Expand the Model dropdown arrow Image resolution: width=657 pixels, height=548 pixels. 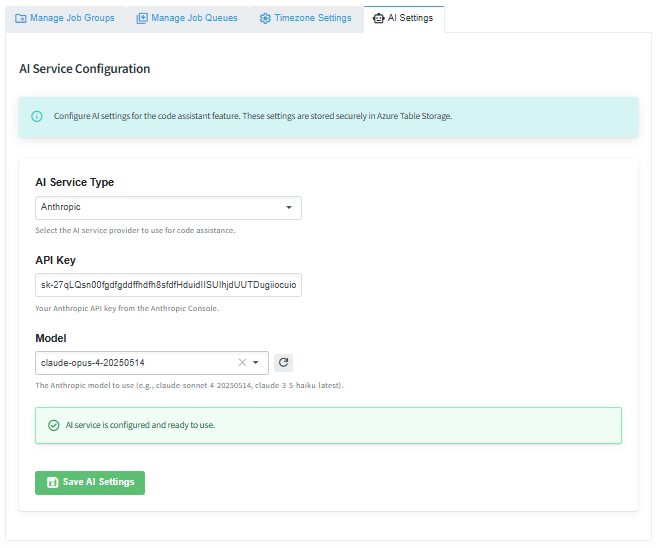[x=256, y=362]
